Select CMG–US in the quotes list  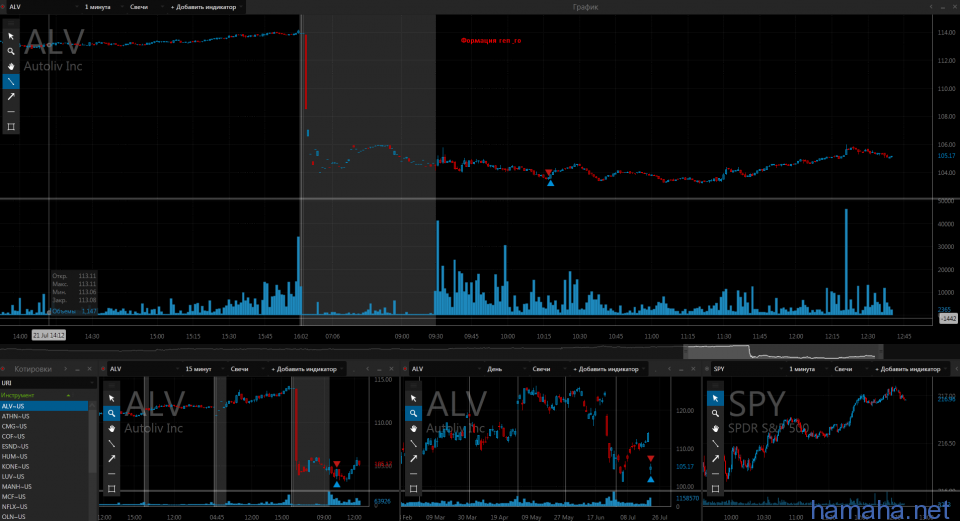[16, 426]
